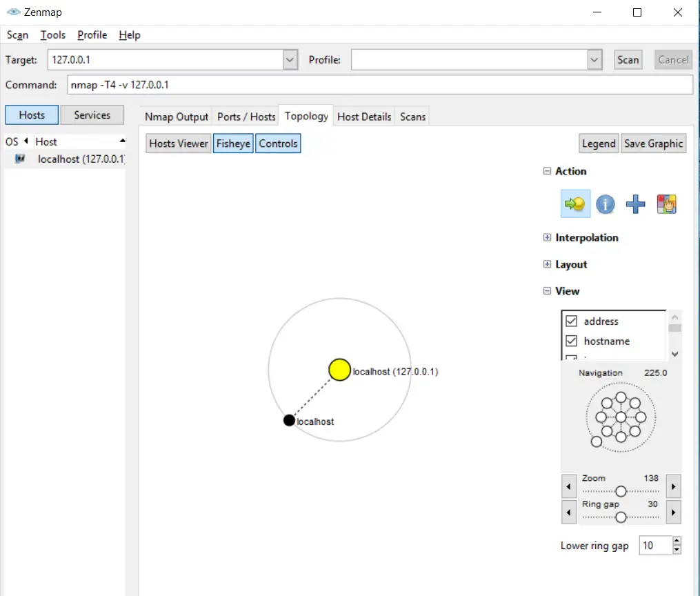Toggle the hostname checkbox

(x=572, y=341)
